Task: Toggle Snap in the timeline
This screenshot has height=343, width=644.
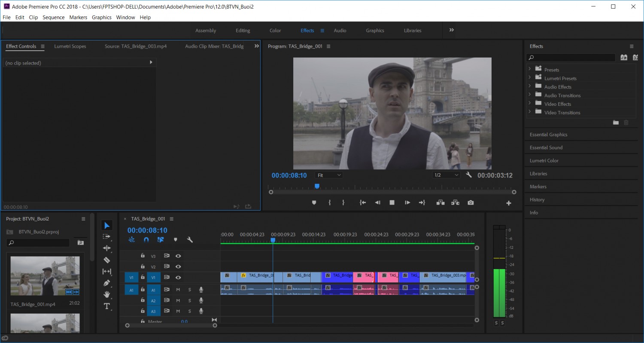Action: [x=146, y=240]
